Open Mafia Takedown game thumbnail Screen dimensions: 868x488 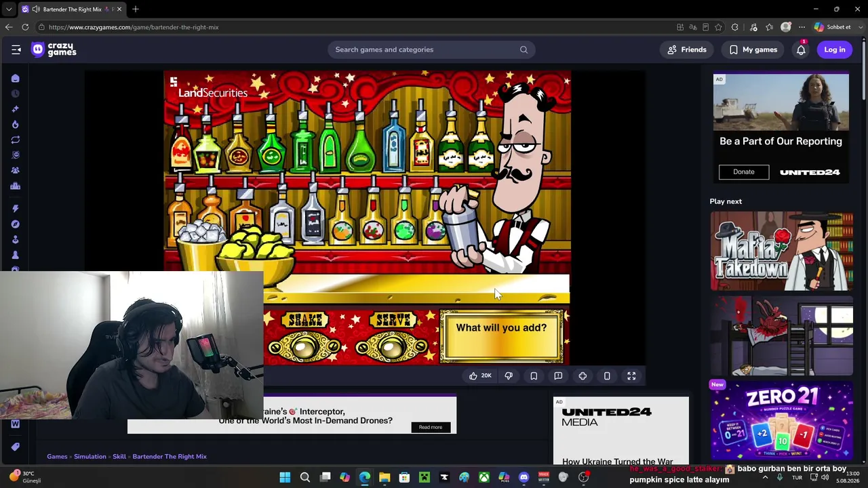[781, 251]
